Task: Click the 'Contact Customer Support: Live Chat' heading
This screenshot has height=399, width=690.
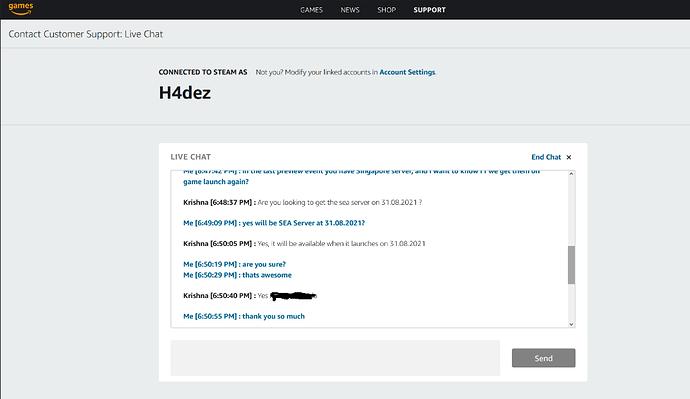Action: 86,34
